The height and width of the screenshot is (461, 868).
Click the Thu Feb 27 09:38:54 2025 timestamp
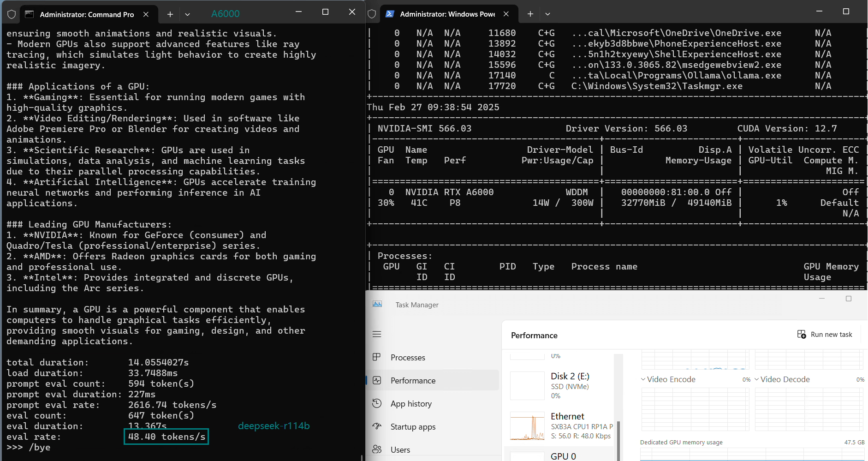pyautogui.click(x=433, y=107)
